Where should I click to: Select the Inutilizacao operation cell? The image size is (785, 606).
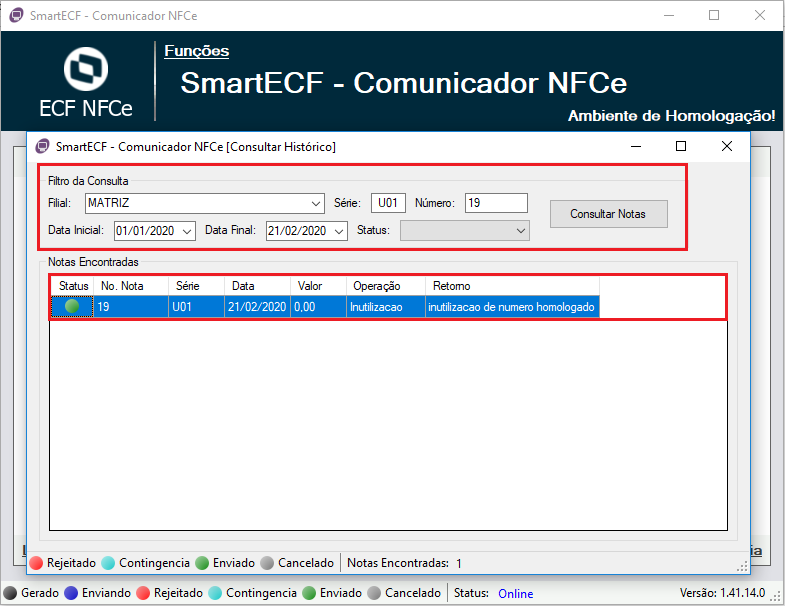pyautogui.click(x=386, y=307)
